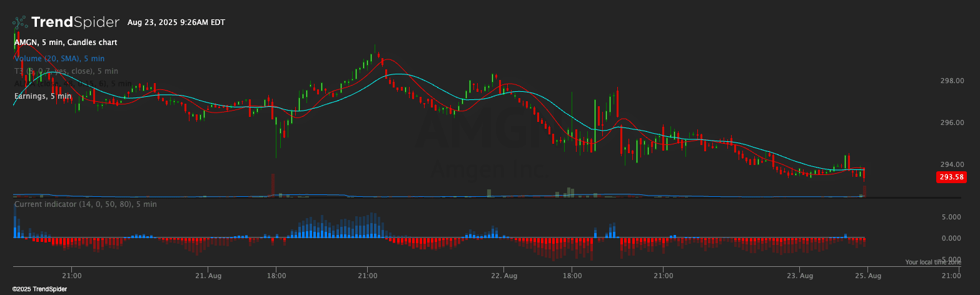
Task: Click the 18:00 label between 21. Aug and 22. Aug
Action: click(276, 276)
